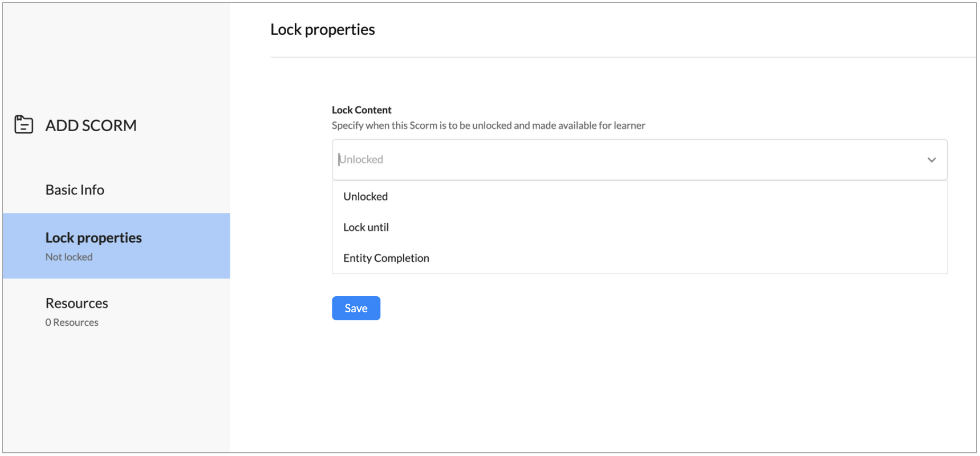Click empty space right of Entity Completion

tap(688, 258)
